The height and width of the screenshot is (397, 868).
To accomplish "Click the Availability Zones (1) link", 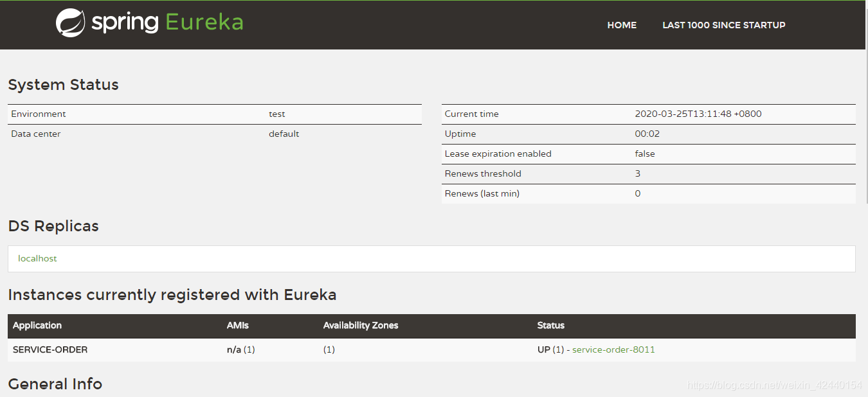I will (329, 350).
